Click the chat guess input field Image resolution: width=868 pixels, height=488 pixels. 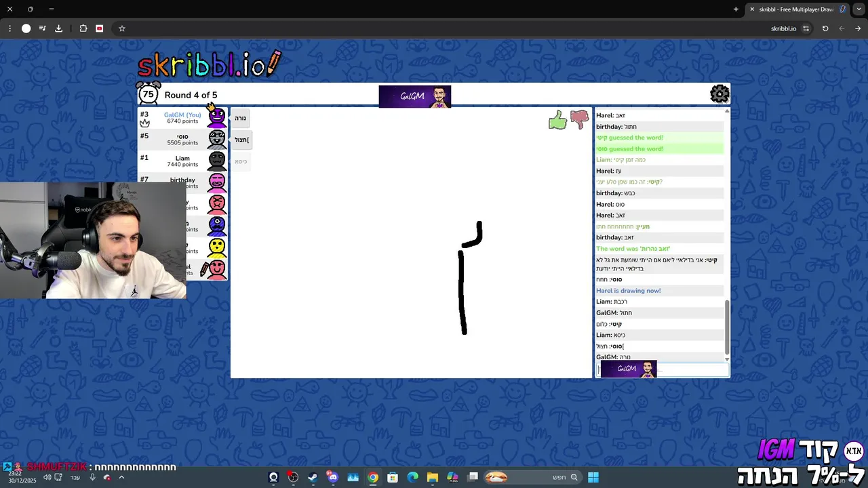coord(663,369)
